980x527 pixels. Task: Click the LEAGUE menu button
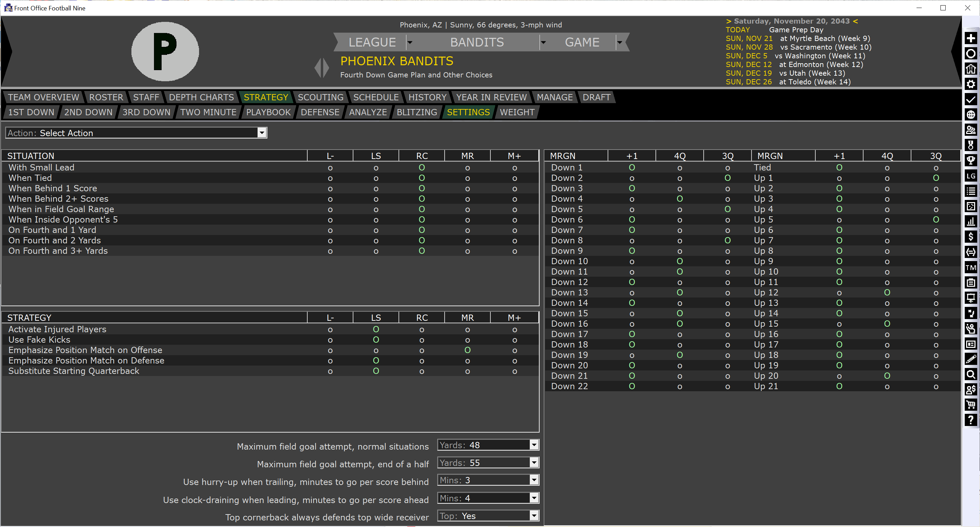tap(372, 42)
